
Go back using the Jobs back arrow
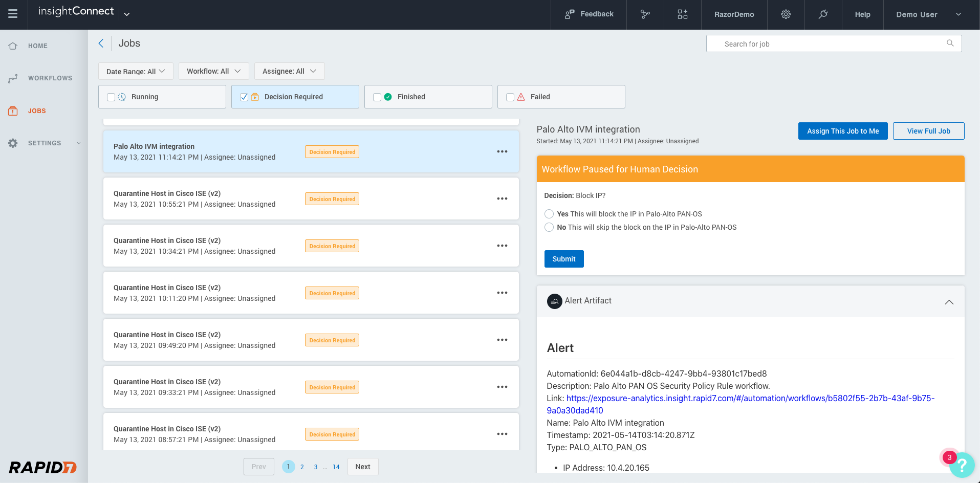point(101,43)
